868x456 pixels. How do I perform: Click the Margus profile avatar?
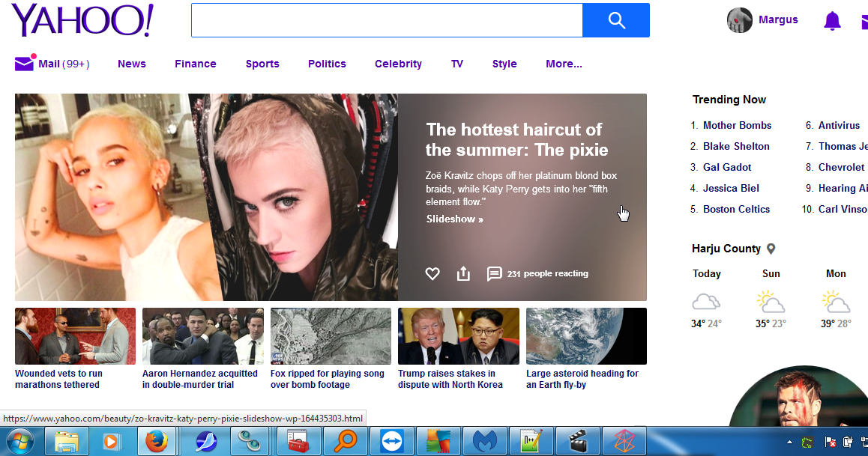(x=740, y=20)
